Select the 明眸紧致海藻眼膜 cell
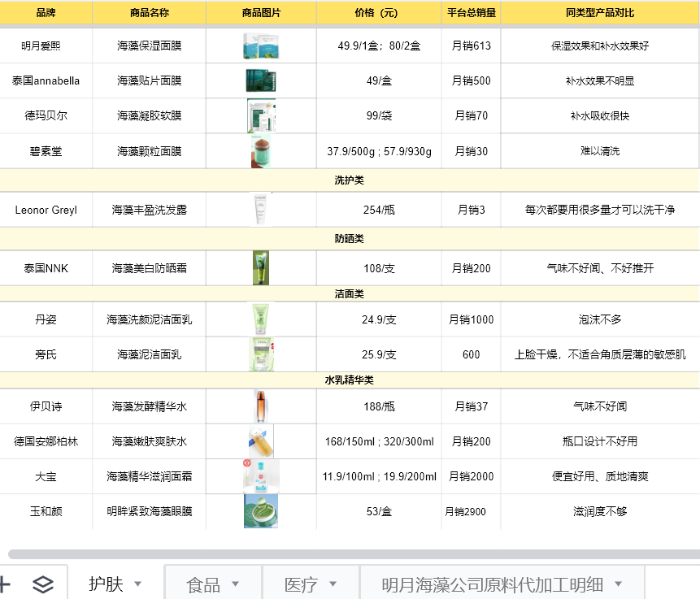 coord(149,511)
